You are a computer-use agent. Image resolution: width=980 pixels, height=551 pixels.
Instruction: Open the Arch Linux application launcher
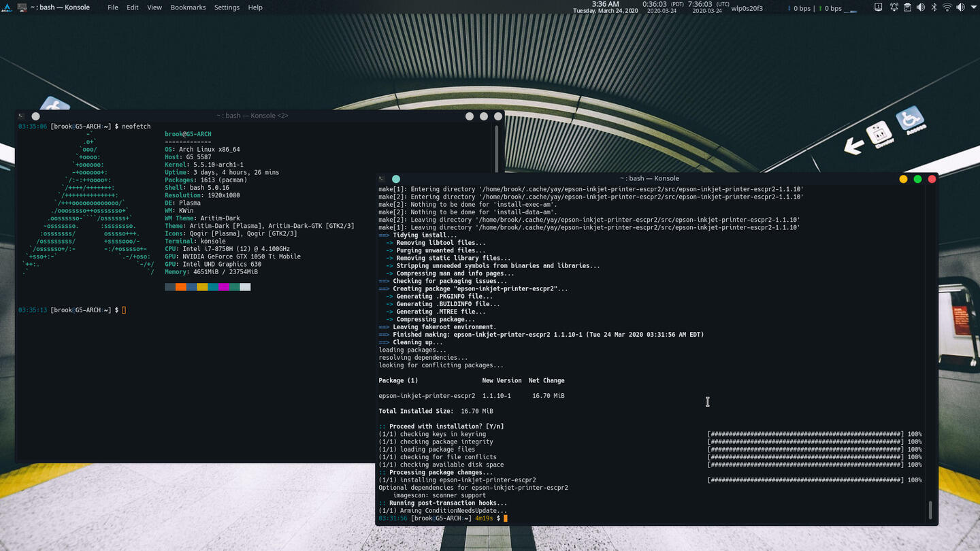tap(6, 7)
